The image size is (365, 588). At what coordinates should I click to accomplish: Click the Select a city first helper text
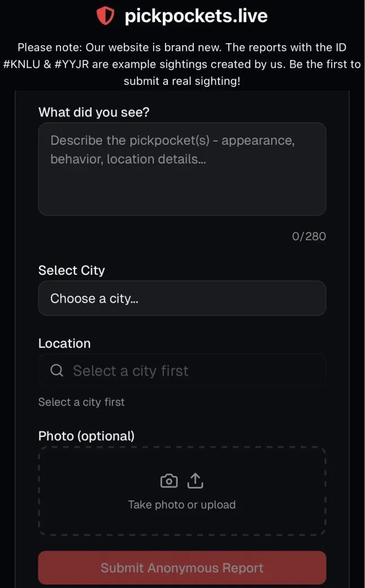click(81, 402)
